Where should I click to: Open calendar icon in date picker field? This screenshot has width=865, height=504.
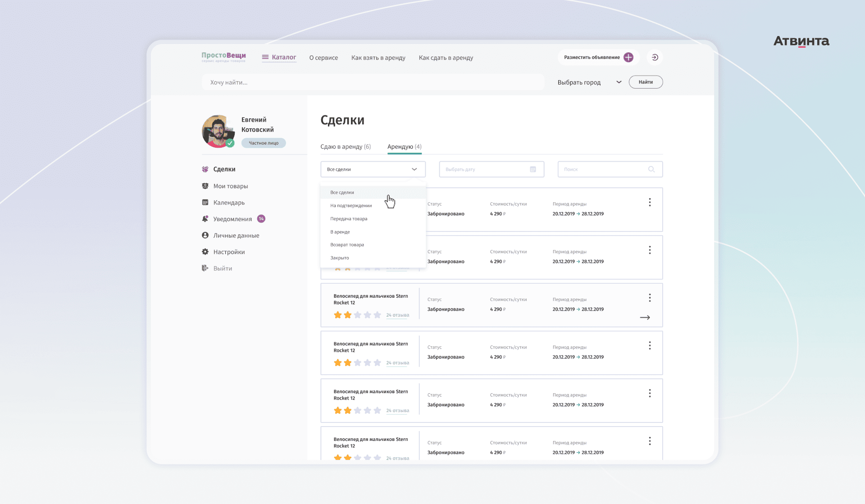point(533,169)
